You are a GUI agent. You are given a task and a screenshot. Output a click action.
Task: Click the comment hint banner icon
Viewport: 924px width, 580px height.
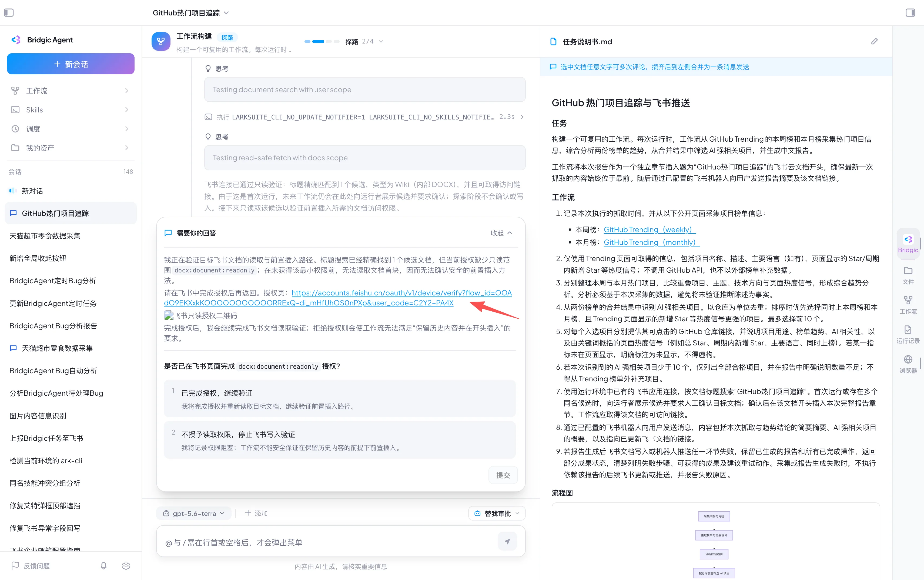tap(553, 67)
